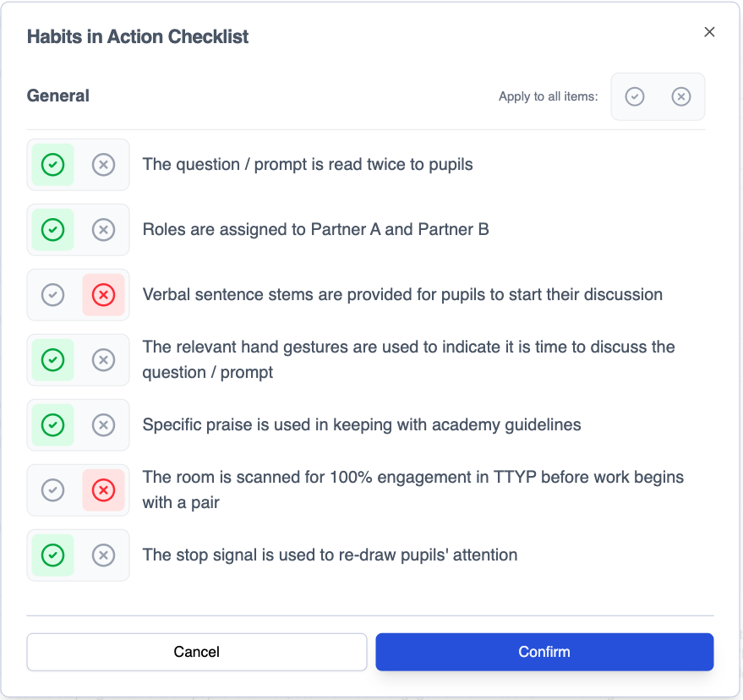The image size is (743, 700).
Task: Mark all items as passed with the check icon
Action: click(635, 96)
